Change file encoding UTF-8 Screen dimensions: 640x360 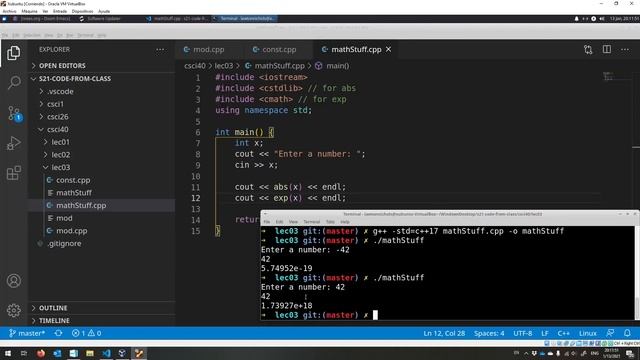pos(522,333)
